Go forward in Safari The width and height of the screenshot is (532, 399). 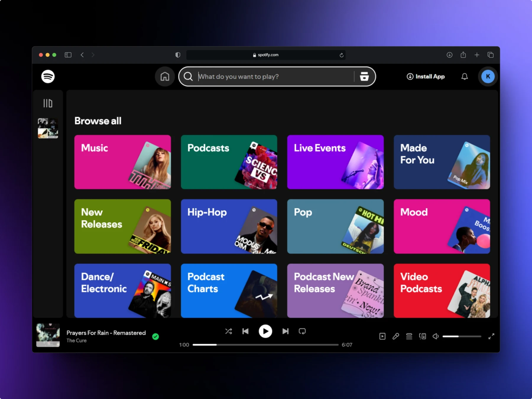click(93, 55)
